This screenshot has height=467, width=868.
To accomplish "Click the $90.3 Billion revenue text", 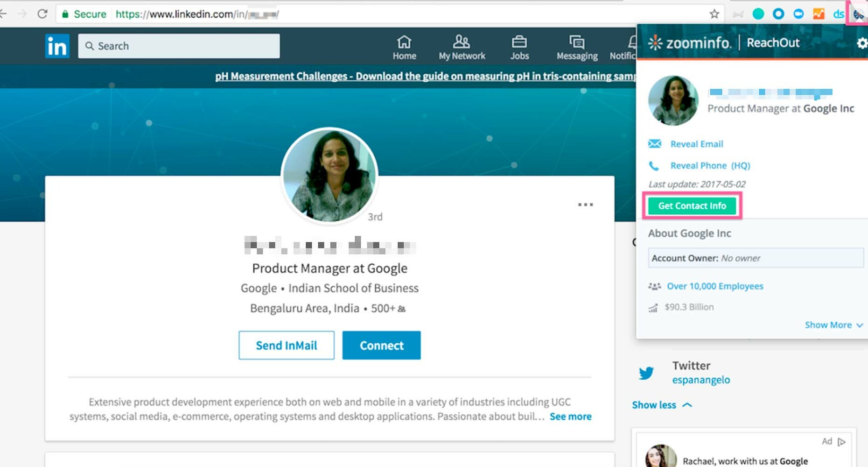I will coord(689,307).
